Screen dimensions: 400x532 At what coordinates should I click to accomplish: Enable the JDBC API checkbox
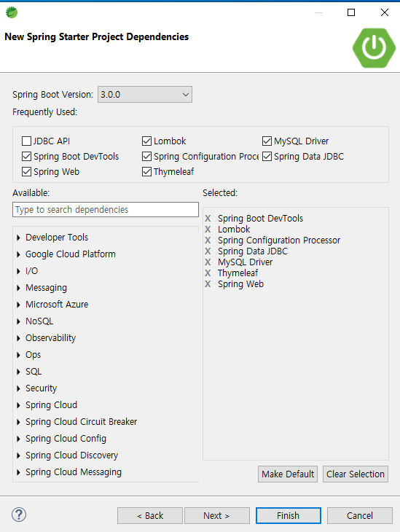coord(26,141)
